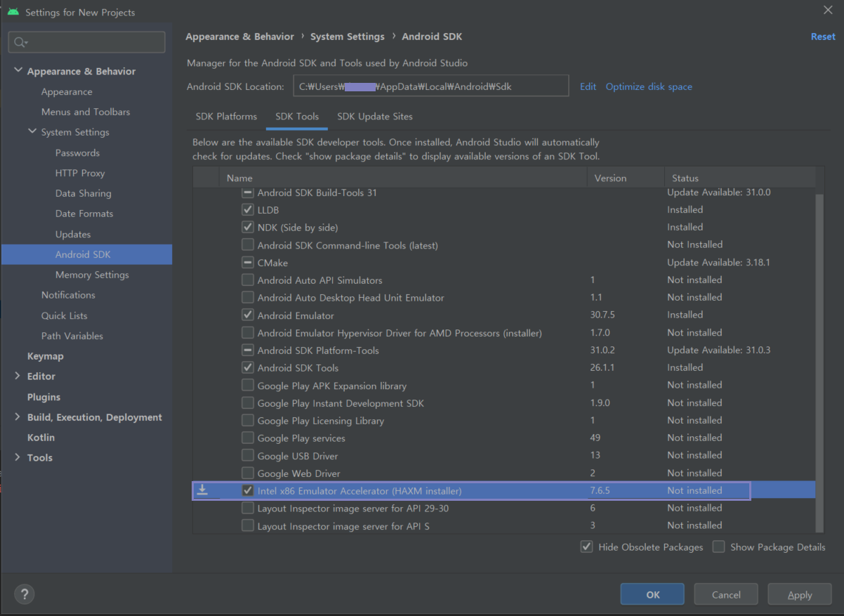The height and width of the screenshot is (616, 844).
Task: Check Layout Inspector image server for API 29-30
Action: [x=247, y=508]
